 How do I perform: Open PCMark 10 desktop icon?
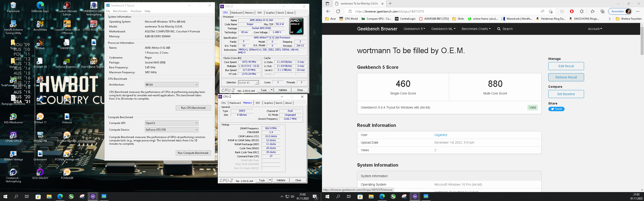point(40,63)
